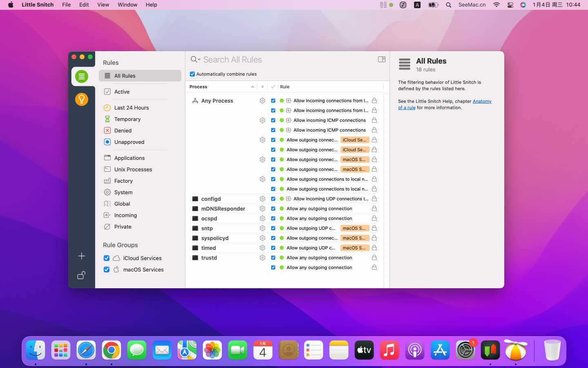Click the lock icon on the ocspd row
The image size is (588, 368).
coord(374,218)
